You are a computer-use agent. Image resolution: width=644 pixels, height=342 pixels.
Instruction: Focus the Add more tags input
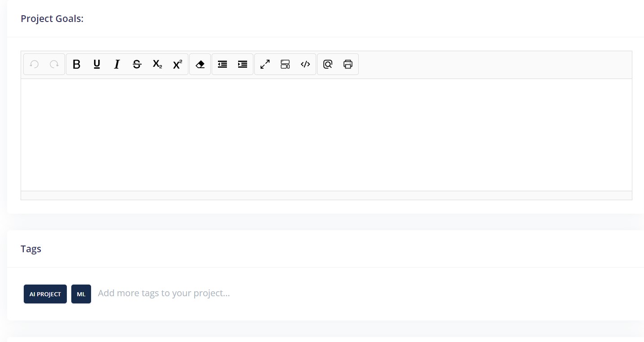[x=164, y=294]
